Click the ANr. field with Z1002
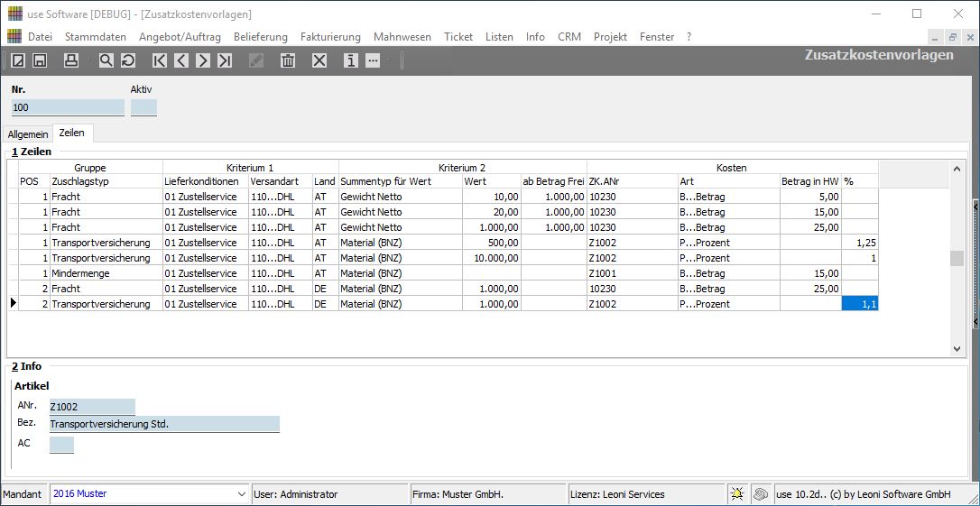 point(93,407)
